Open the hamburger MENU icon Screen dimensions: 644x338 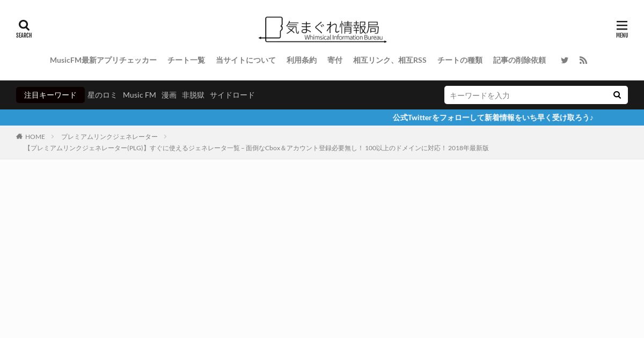tap(621, 29)
